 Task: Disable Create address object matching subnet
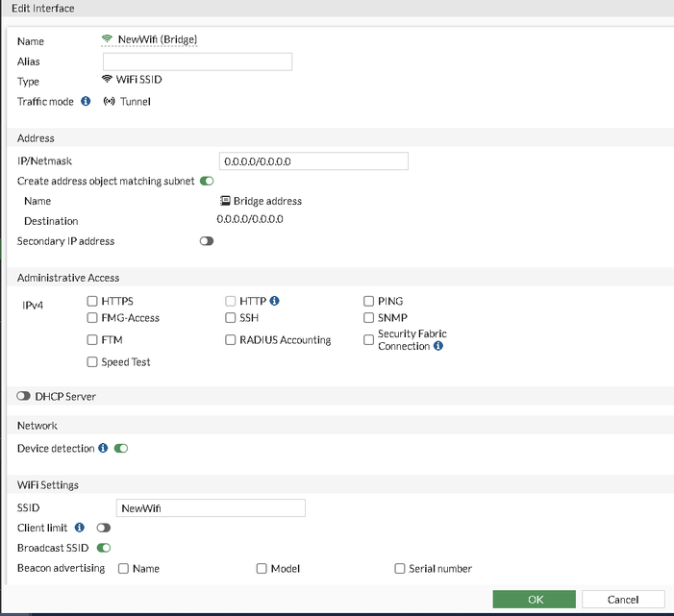[x=207, y=181]
